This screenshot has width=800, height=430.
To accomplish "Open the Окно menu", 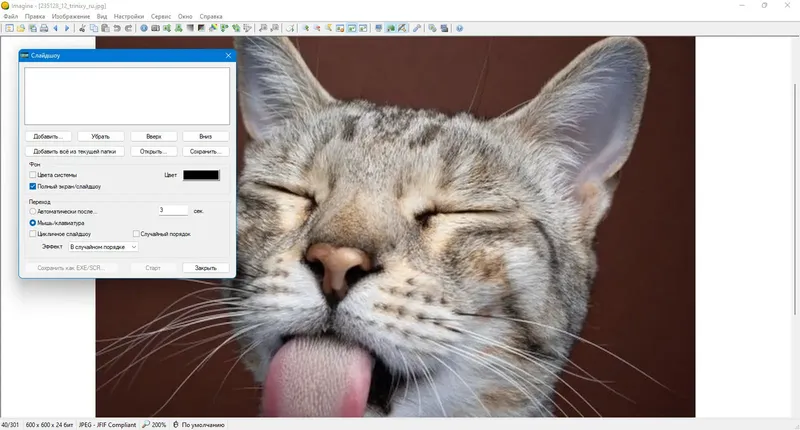I will (x=185, y=16).
